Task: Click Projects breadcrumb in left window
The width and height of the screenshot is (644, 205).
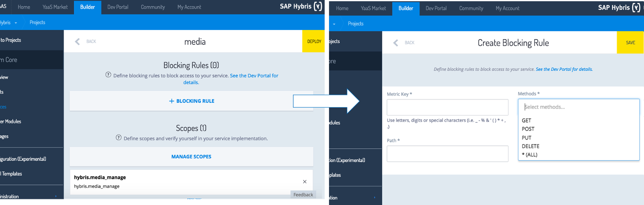Action: coord(37,22)
